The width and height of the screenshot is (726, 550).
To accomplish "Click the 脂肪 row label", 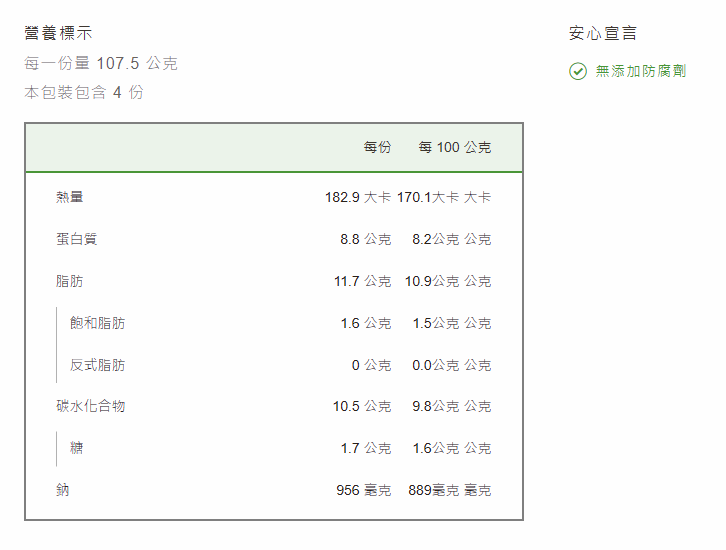I will coord(70,281).
